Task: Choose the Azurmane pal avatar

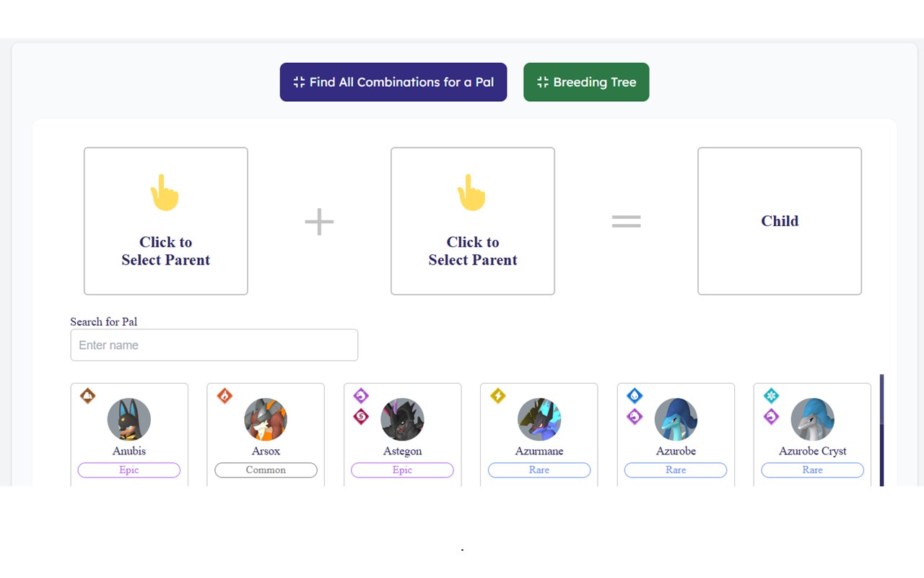Action: click(x=539, y=420)
